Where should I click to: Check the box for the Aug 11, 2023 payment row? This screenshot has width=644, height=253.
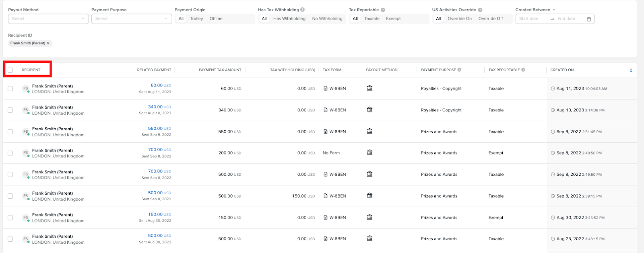click(x=10, y=88)
